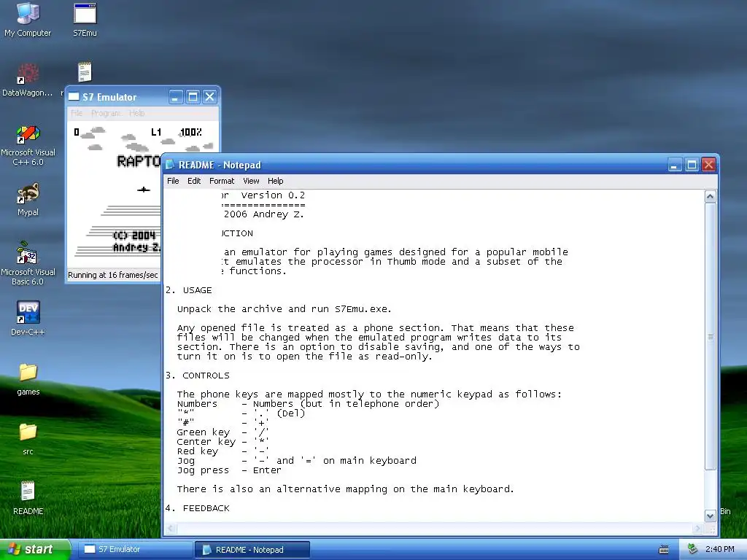Open the S7 Emulator Program menu
Viewport: 747px width, 560px height.
point(106,113)
